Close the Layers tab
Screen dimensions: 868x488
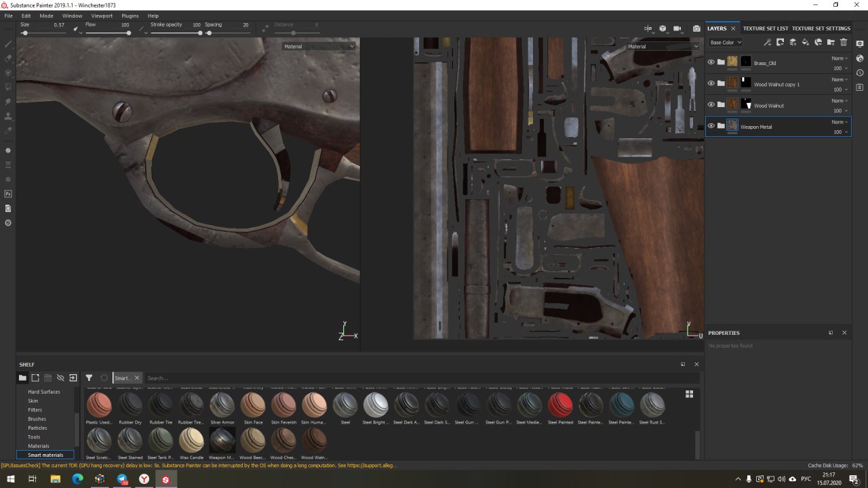(x=733, y=28)
